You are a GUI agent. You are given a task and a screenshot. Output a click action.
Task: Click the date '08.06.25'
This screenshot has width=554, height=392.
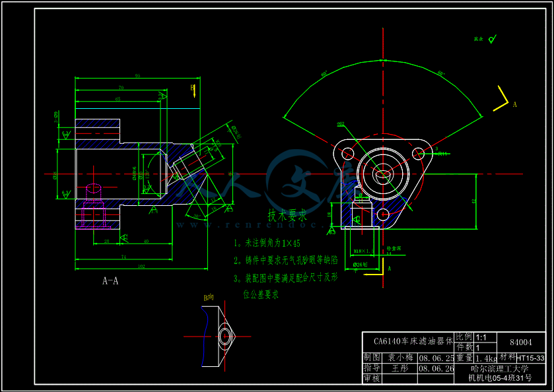coord(436,358)
